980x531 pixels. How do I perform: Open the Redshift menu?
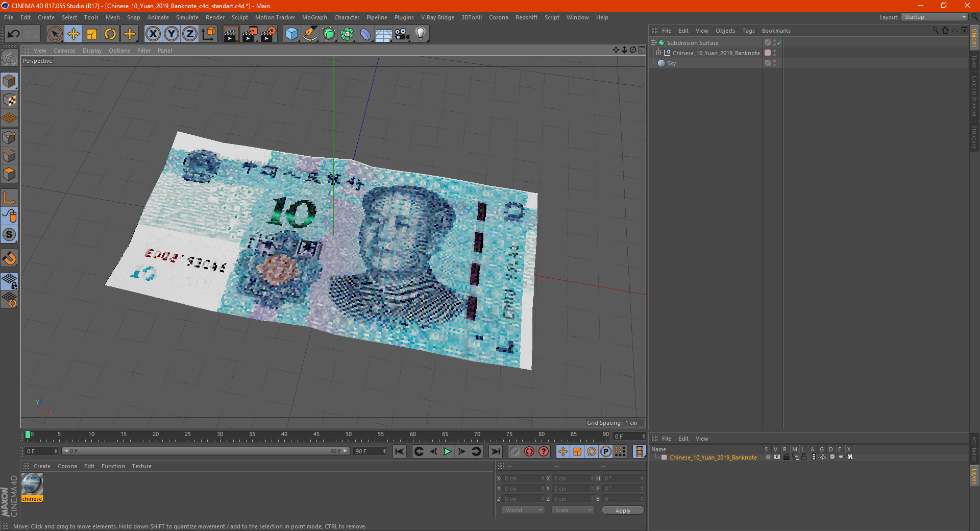(526, 17)
